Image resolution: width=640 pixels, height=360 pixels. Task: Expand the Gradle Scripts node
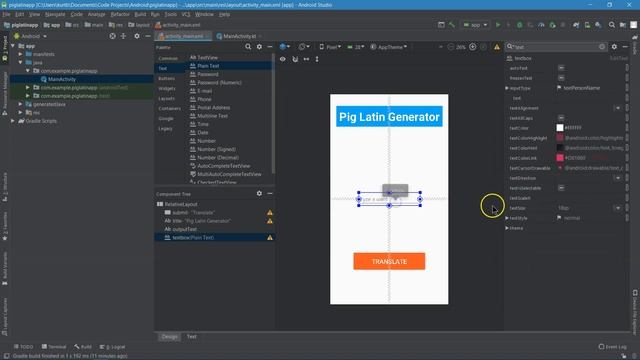[13, 121]
